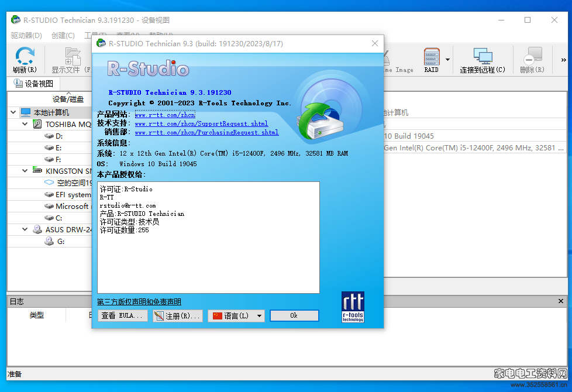Select the ASUS DRW optical drive icon
Image resolution: width=572 pixels, height=392 pixels.
point(37,229)
